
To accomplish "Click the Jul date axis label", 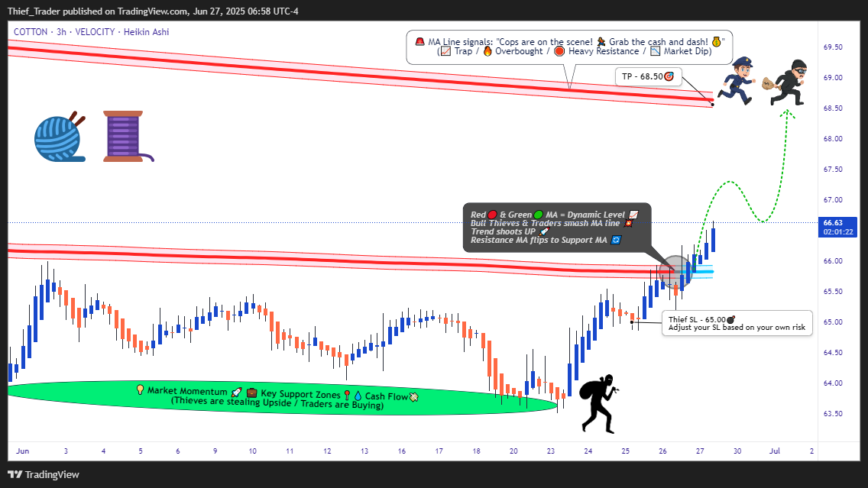I will point(775,451).
